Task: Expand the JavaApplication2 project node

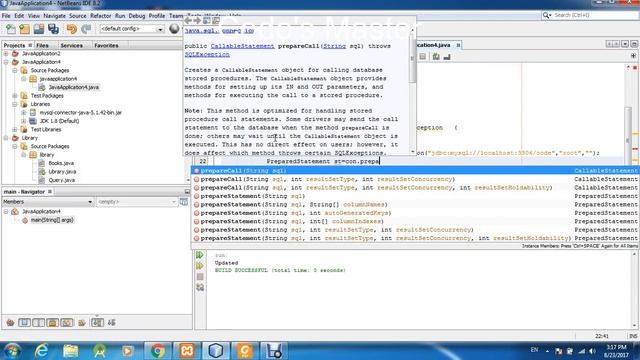Action: point(6,53)
